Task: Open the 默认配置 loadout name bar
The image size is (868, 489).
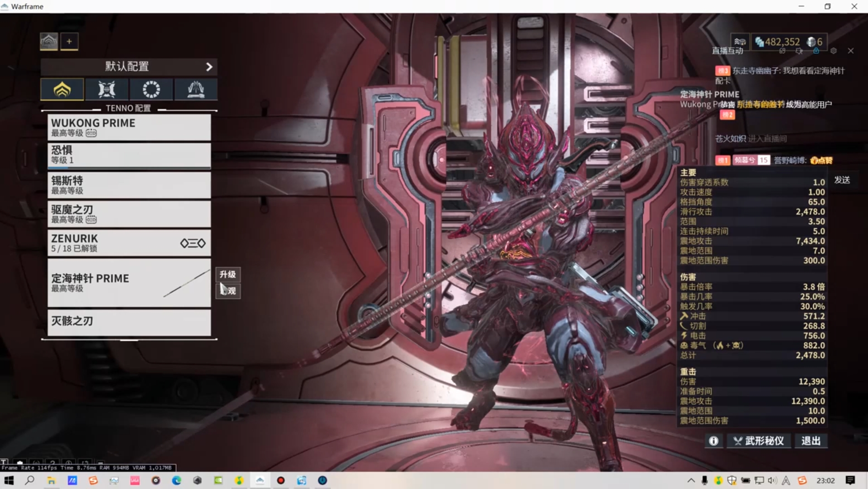Action: (129, 67)
